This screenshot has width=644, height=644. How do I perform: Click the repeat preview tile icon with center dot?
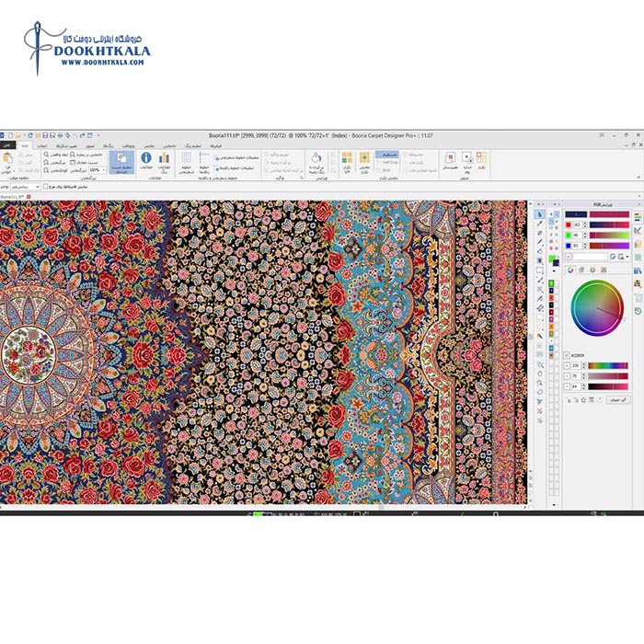364,157
